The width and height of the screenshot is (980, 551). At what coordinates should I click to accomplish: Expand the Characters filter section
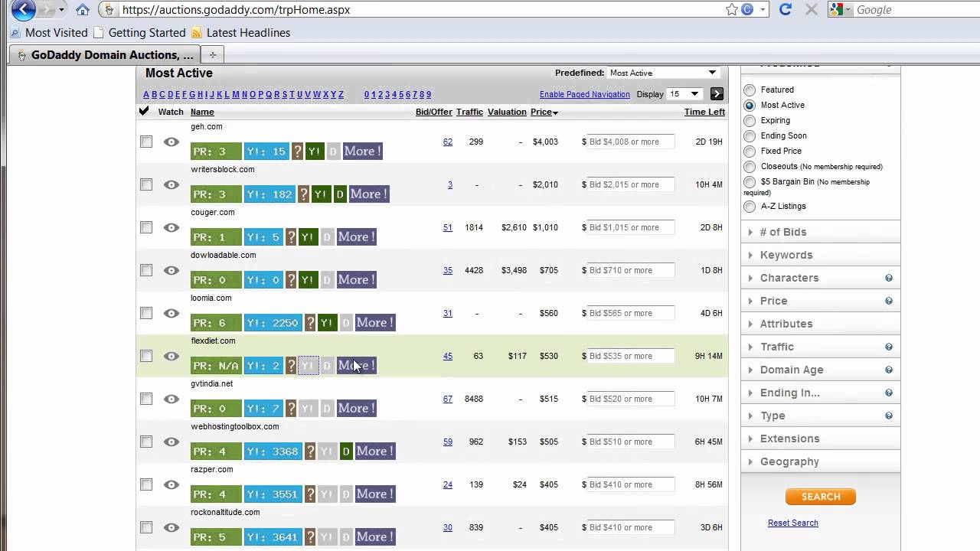coord(821,278)
